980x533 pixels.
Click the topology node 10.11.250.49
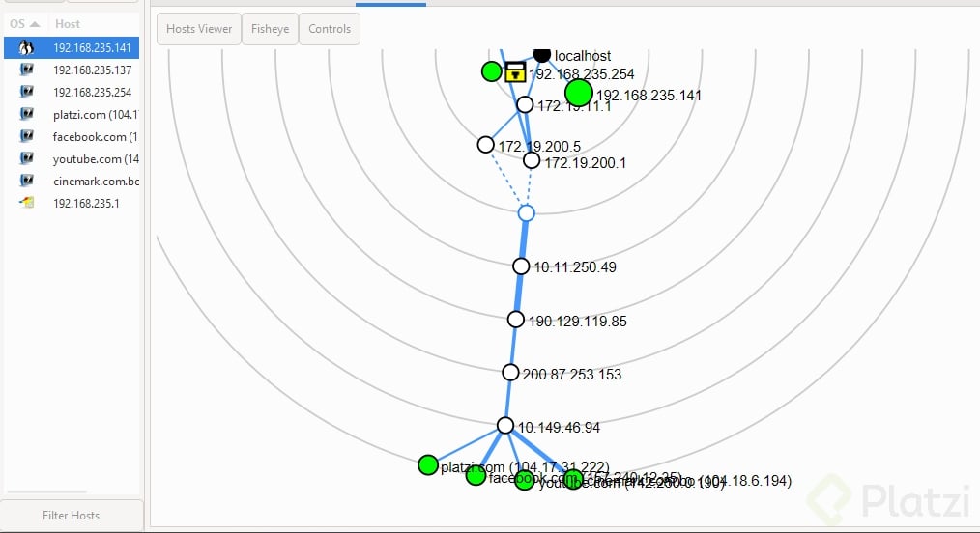pos(521,266)
